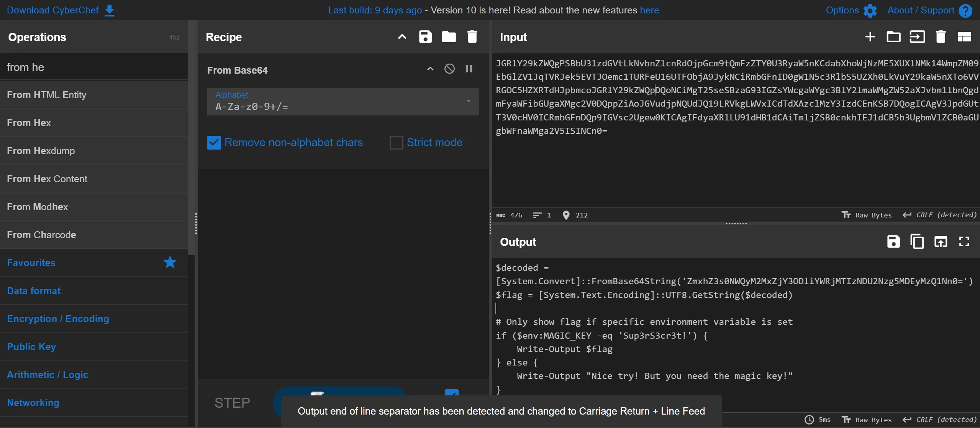Load a saved recipe
Screen dimensions: 980x428
tap(449, 37)
